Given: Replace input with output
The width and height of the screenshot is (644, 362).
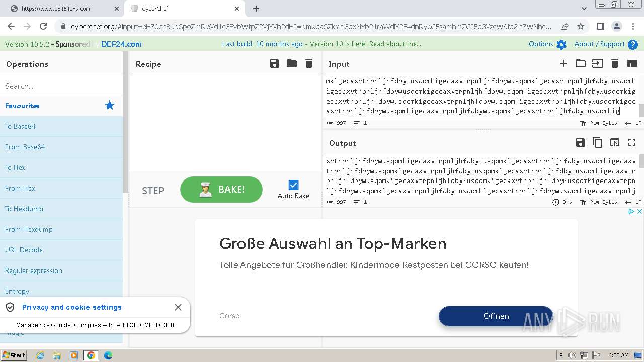Looking at the screenshot, I should 615,143.
